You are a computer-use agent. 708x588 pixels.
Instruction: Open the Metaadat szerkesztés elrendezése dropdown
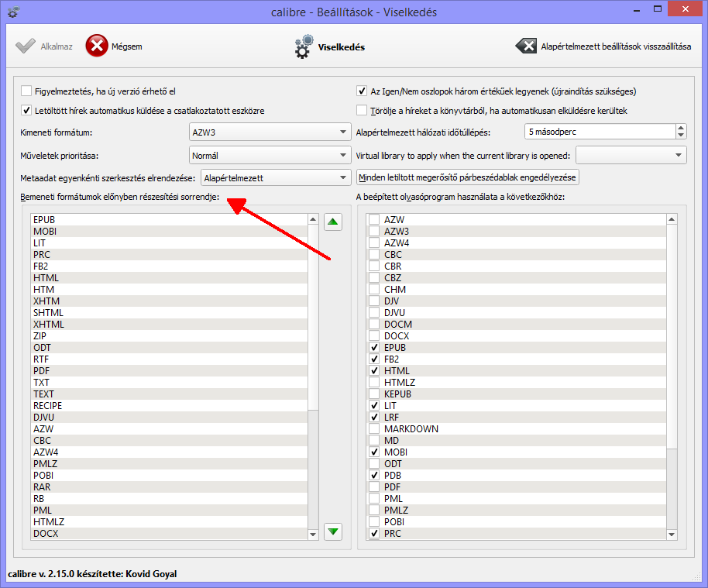tap(276, 178)
